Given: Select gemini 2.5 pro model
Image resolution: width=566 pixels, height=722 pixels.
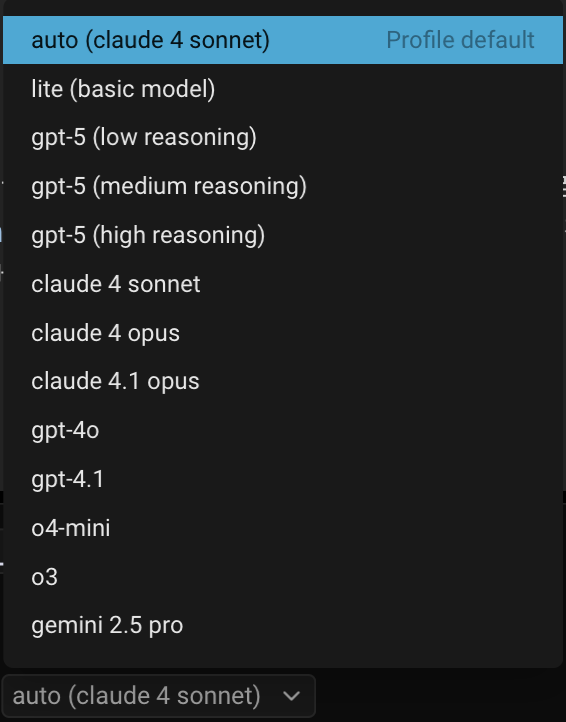Looking at the screenshot, I should (x=283, y=625).
